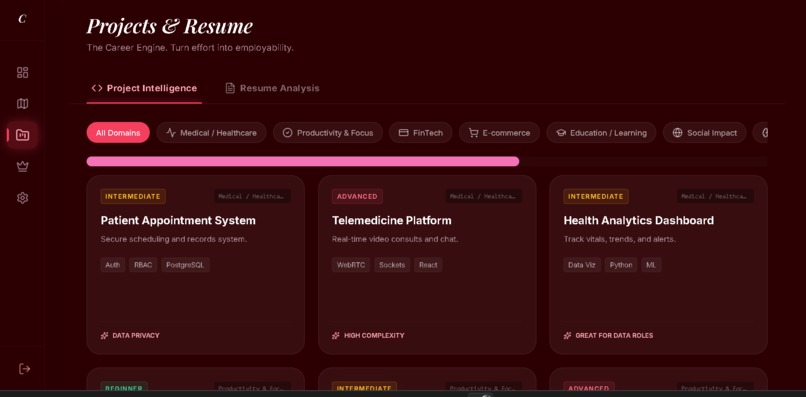Click the React tag
This screenshot has height=397, width=806.
click(x=428, y=265)
